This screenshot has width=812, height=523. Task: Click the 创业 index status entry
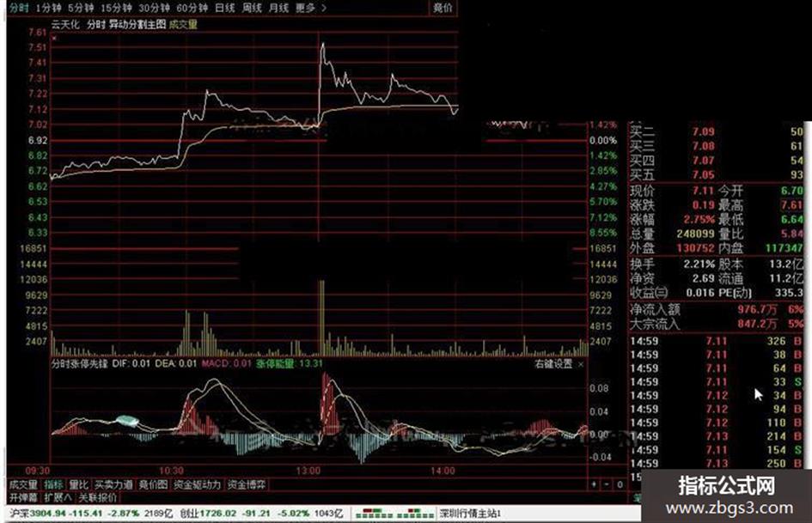pyautogui.click(x=261, y=514)
